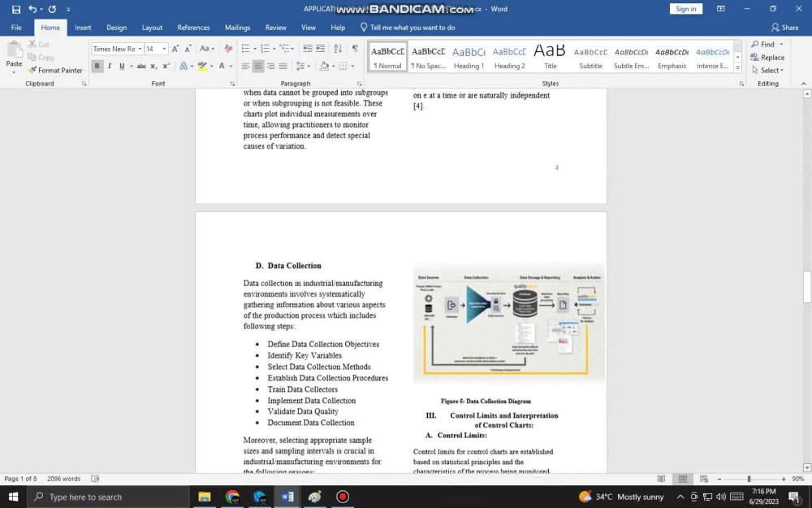
Task: Apply a bulleted list
Action: click(x=246, y=49)
